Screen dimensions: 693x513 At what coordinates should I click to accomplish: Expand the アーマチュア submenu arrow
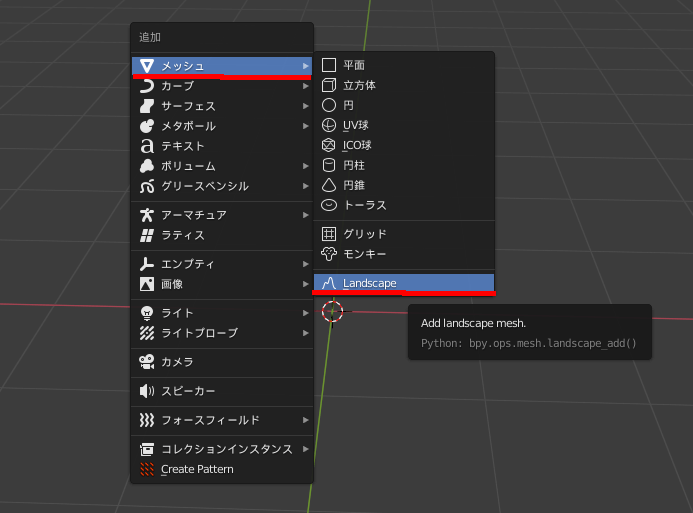point(305,215)
